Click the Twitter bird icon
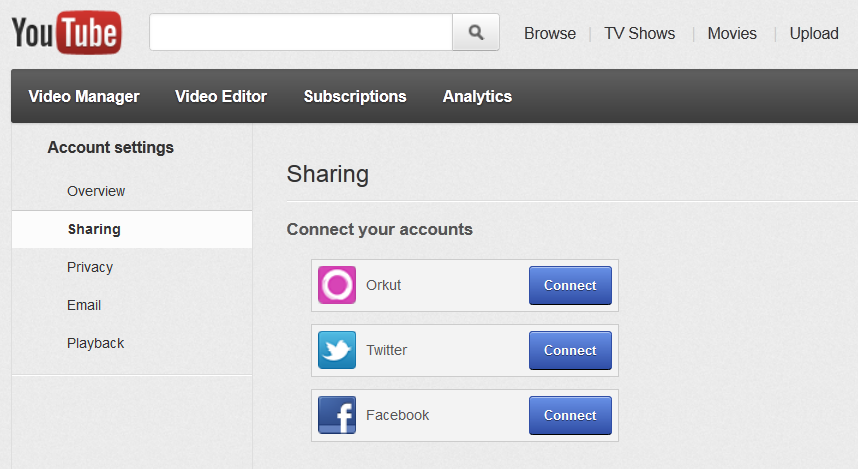 (x=337, y=350)
